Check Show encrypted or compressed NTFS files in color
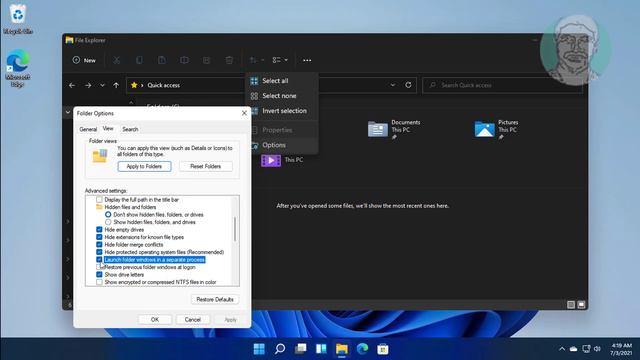Screen dimensions: 640x360 pos(99,282)
